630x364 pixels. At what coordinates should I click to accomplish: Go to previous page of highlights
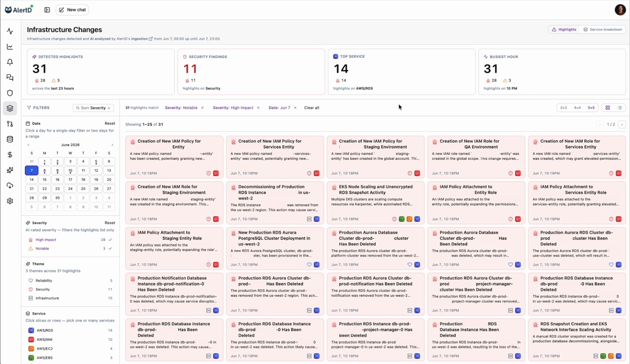click(x=600, y=124)
